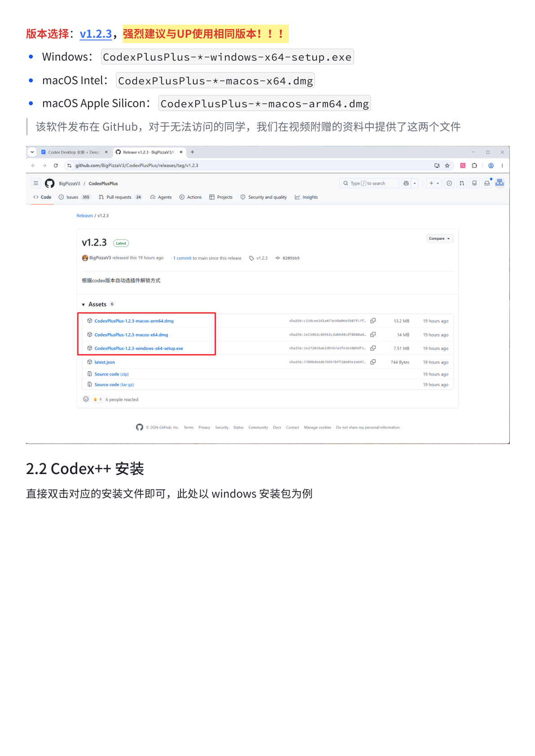Bookmark this page with the star icon

(447, 166)
